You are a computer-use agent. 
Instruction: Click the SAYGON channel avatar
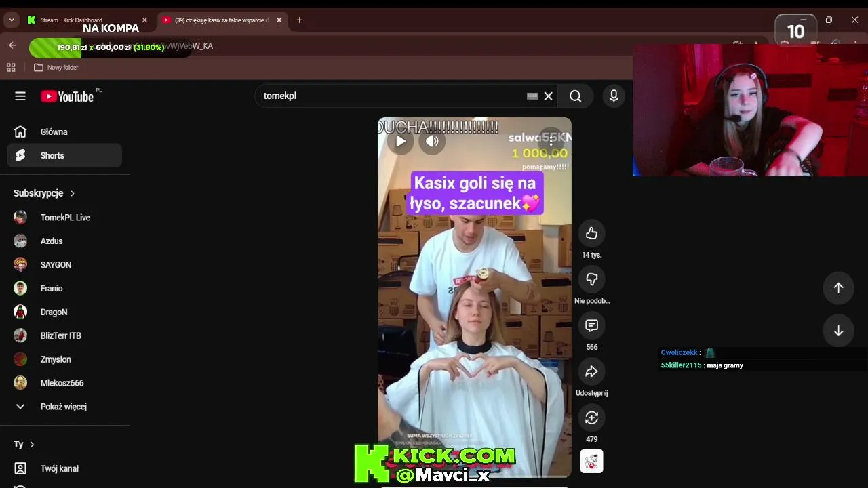(20, 265)
